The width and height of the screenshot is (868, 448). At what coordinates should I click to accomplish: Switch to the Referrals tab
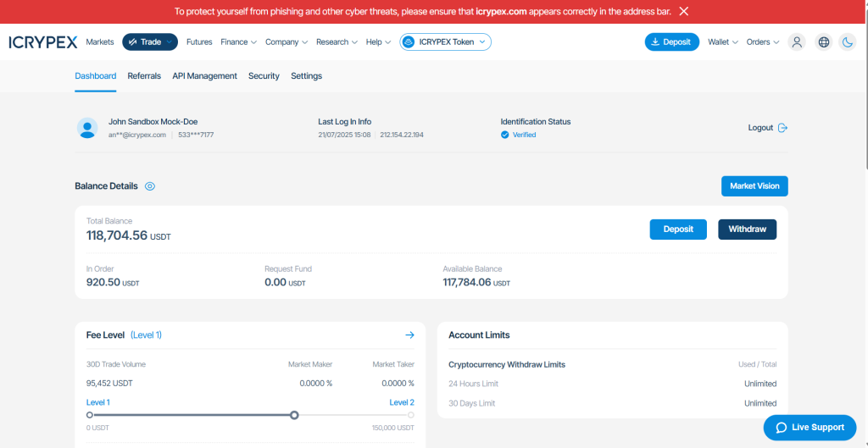144,76
